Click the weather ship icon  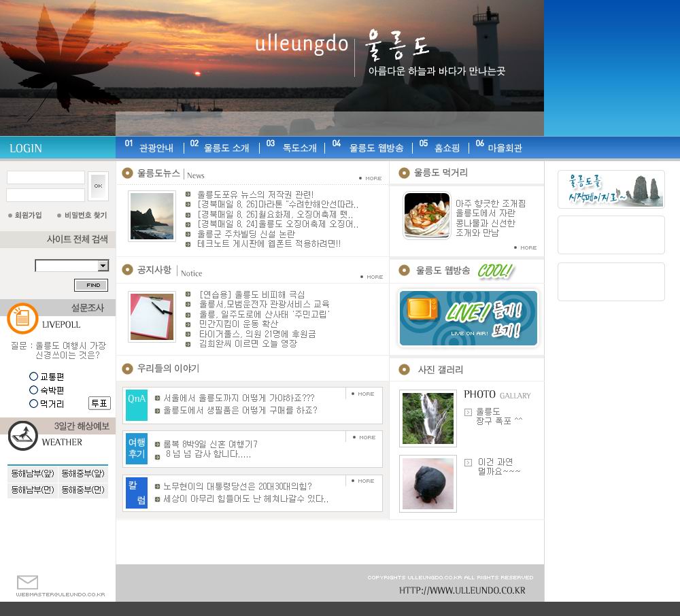[x=22, y=436]
